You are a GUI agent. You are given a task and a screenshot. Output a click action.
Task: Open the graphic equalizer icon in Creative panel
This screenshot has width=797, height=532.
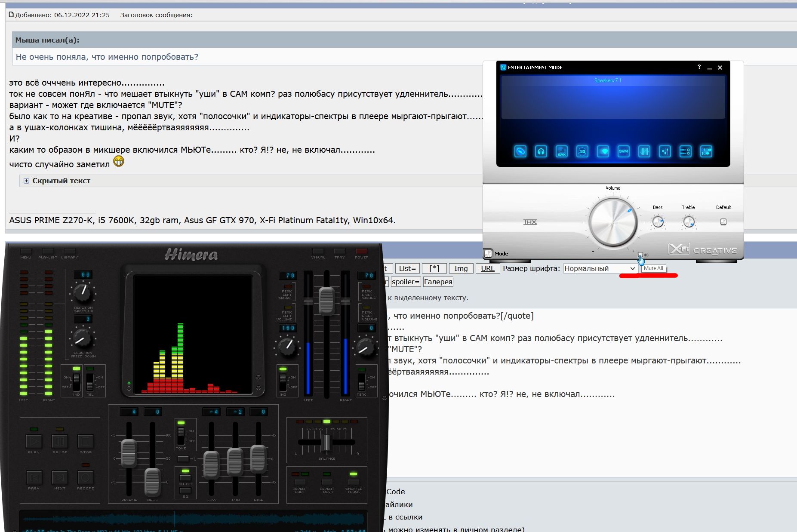coord(644,151)
